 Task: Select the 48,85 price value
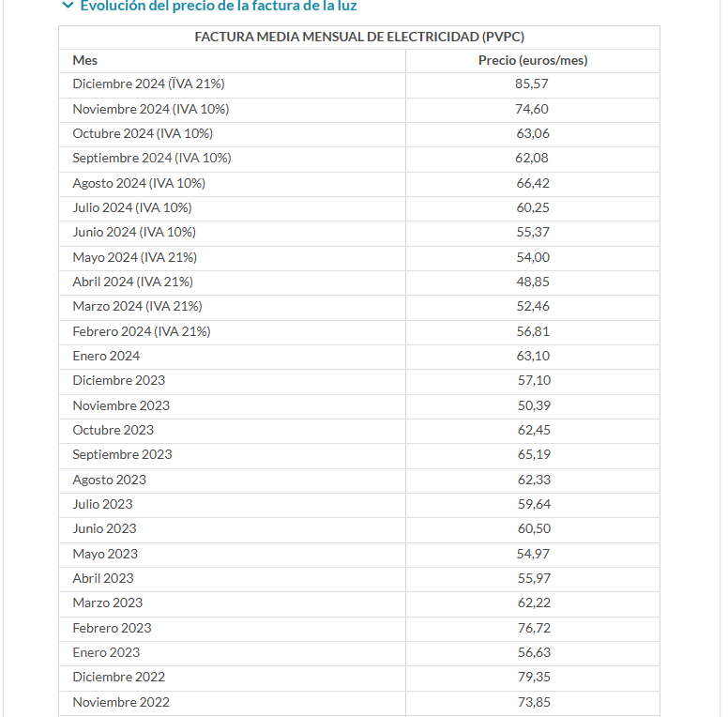pyautogui.click(x=533, y=282)
